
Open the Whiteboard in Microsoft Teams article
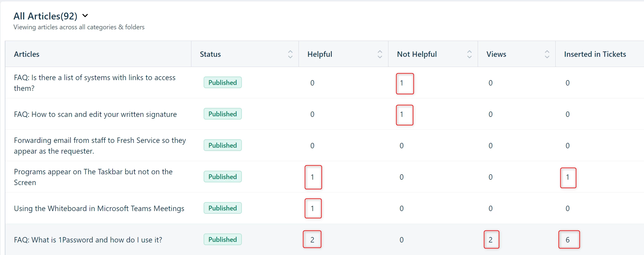[x=99, y=208]
